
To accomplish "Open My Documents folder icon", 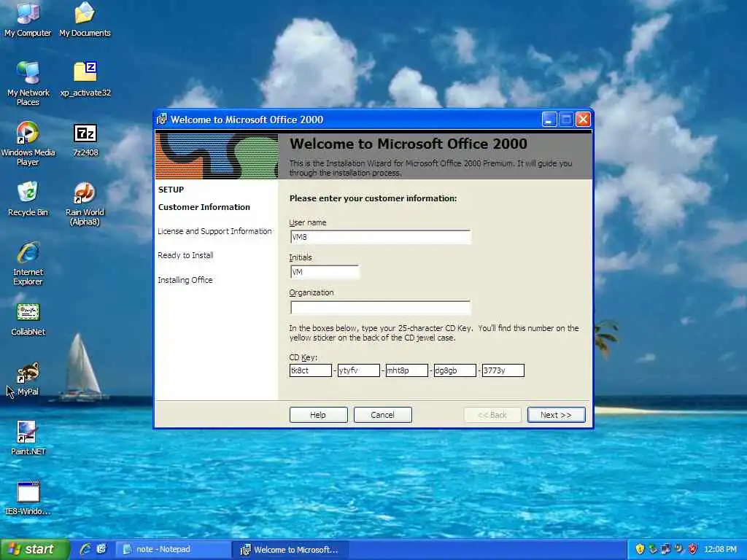I will tap(85, 19).
